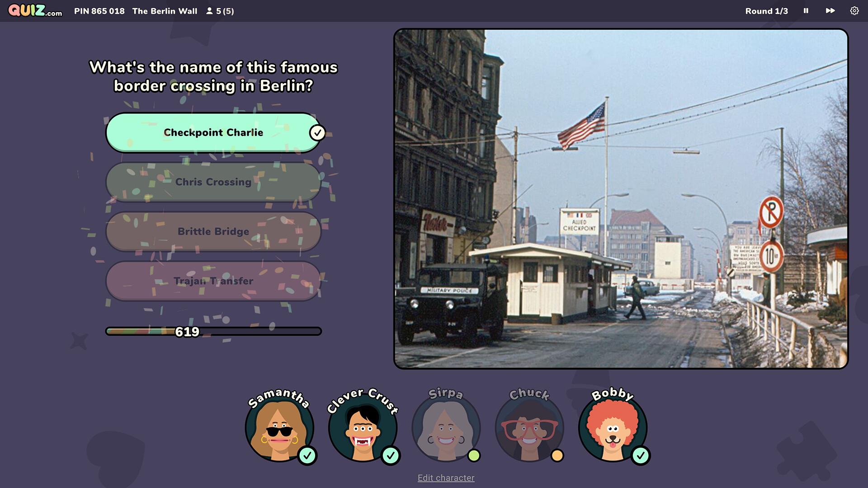Image resolution: width=868 pixels, height=488 pixels.
Task: Select the Chris Crossing answer option
Action: (x=213, y=182)
